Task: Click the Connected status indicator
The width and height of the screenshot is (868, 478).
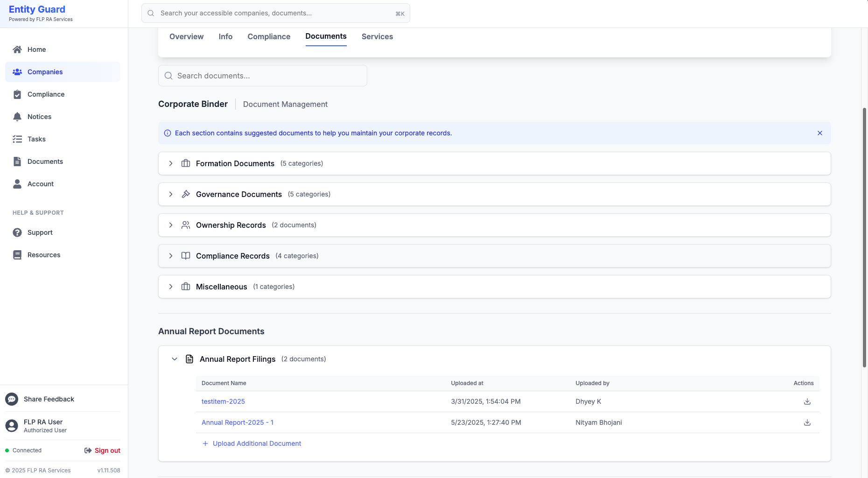Action: tap(23, 450)
